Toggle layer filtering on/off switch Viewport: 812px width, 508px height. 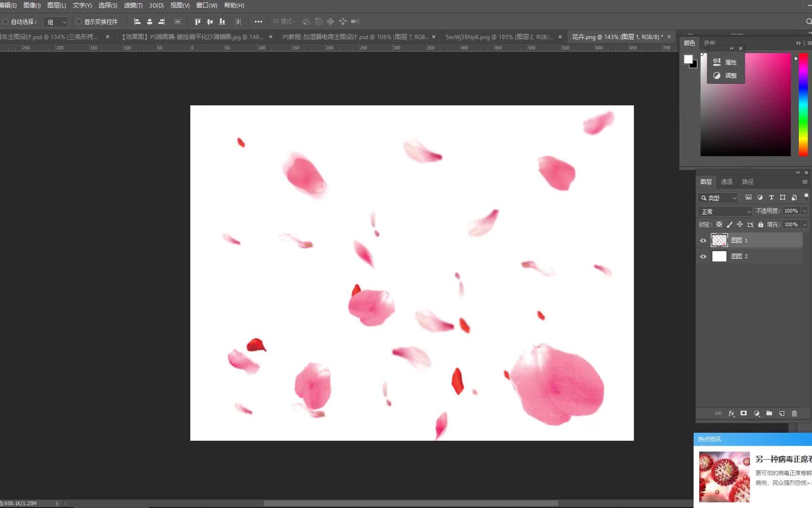coord(806,197)
